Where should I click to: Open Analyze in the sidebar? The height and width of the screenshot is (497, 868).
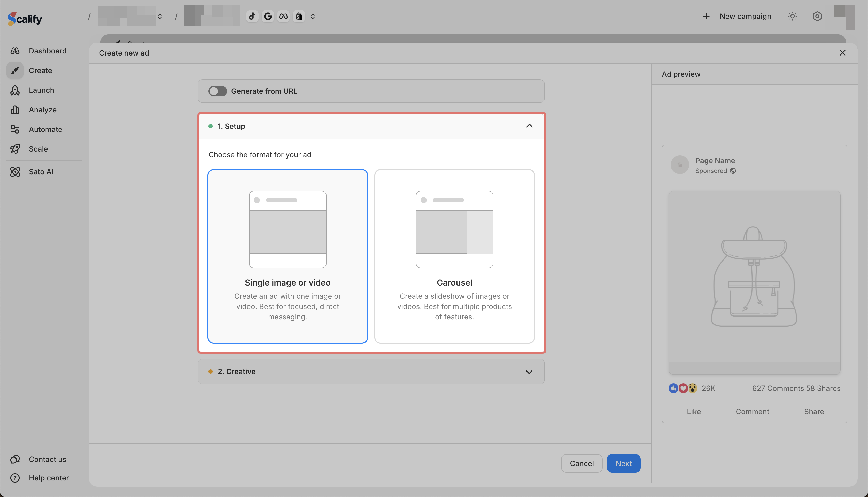click(x=42, y=110)
